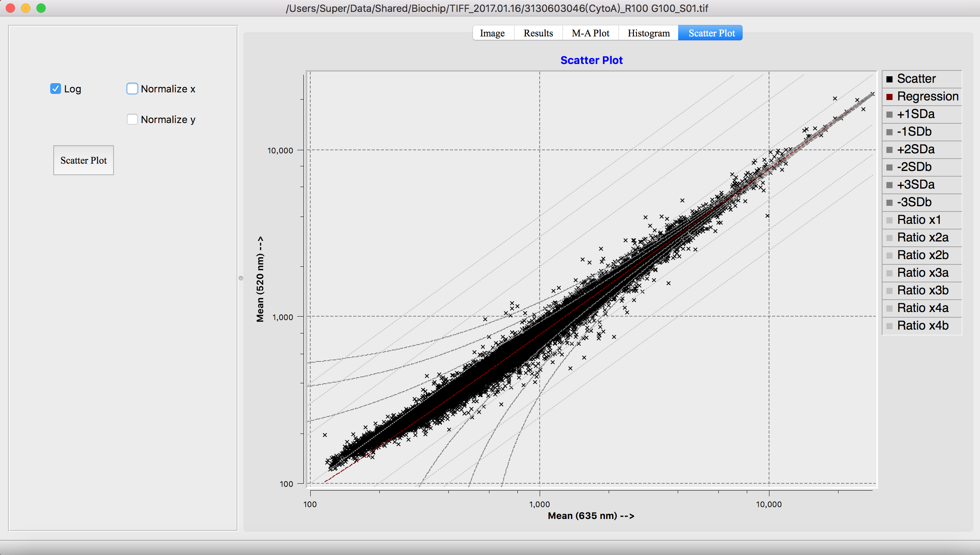Viewport: 980px width, 555px height.
Task: Enable the Normalize x checkbox
Action: (x=132, y=89)
